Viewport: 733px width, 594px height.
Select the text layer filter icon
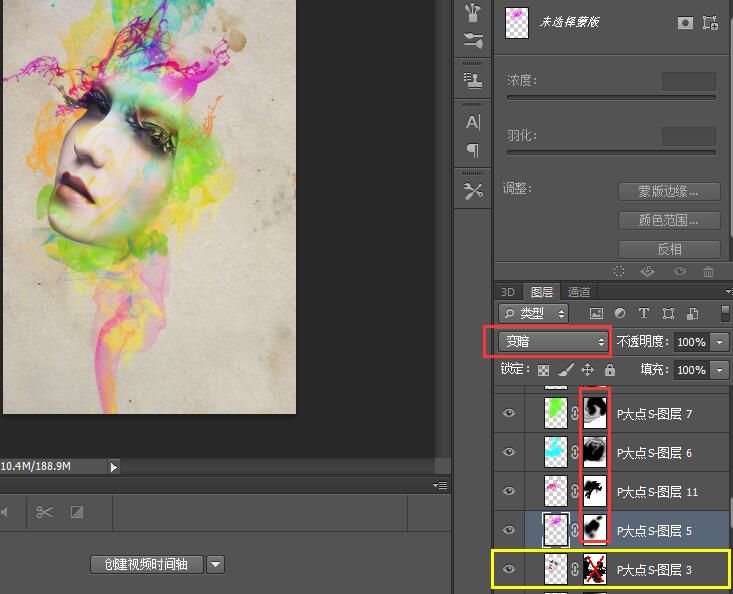coord(643,314)
